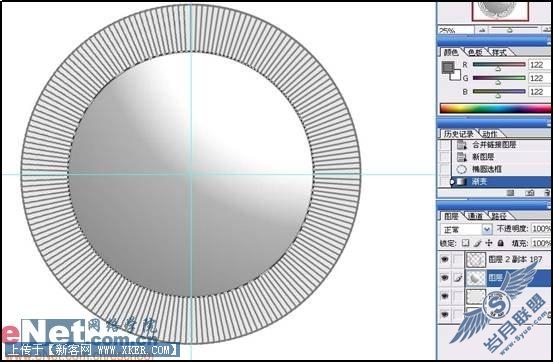Viewport: 553px width, 362px height.
Task: Hide the 图层 2 副本 187 layer
Action: point(445,259)
